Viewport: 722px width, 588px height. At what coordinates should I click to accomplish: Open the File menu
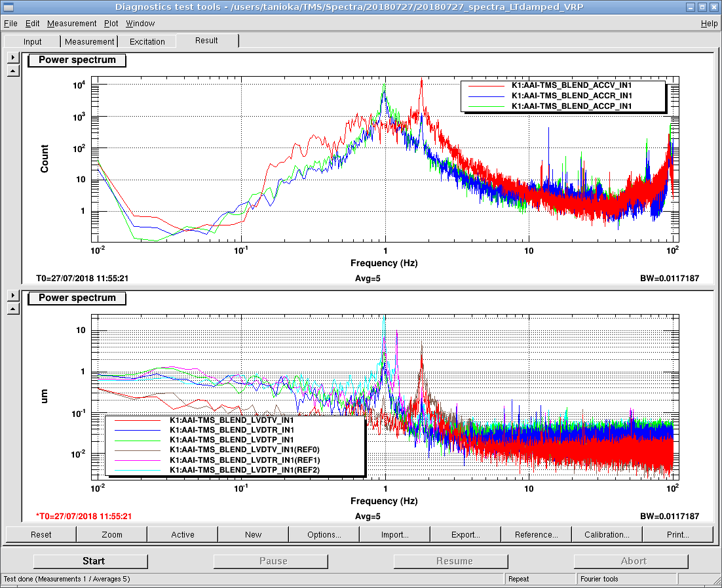10,23
